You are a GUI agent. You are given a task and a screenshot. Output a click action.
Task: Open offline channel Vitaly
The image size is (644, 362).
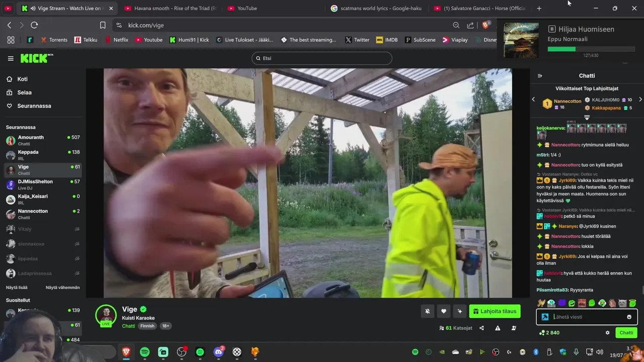click(43, 229)
